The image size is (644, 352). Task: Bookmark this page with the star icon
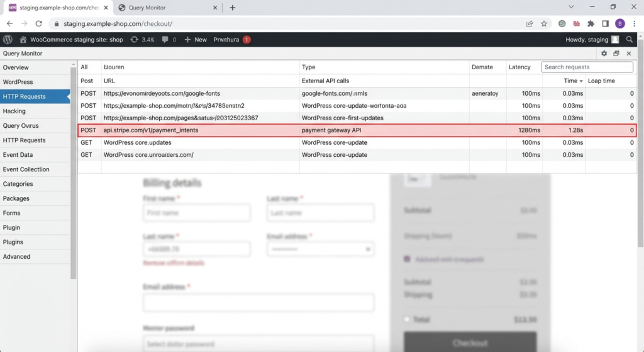544,23
